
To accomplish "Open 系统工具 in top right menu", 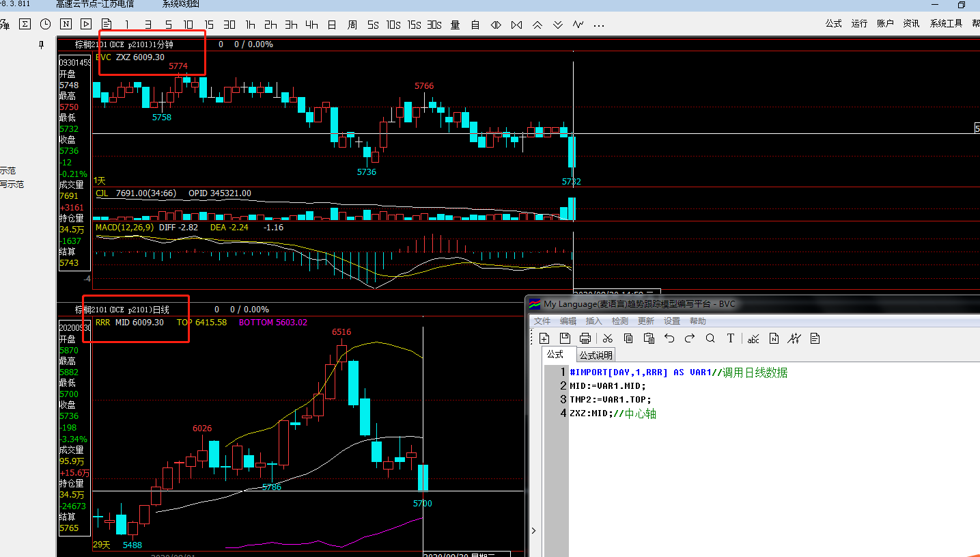I will click(x=946, y=23).
